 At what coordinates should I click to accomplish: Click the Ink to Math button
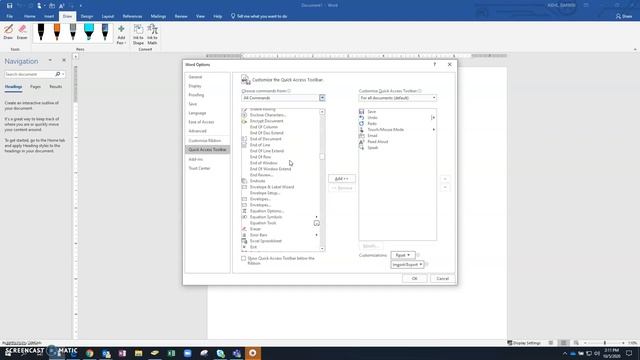(x=152, y=35)
